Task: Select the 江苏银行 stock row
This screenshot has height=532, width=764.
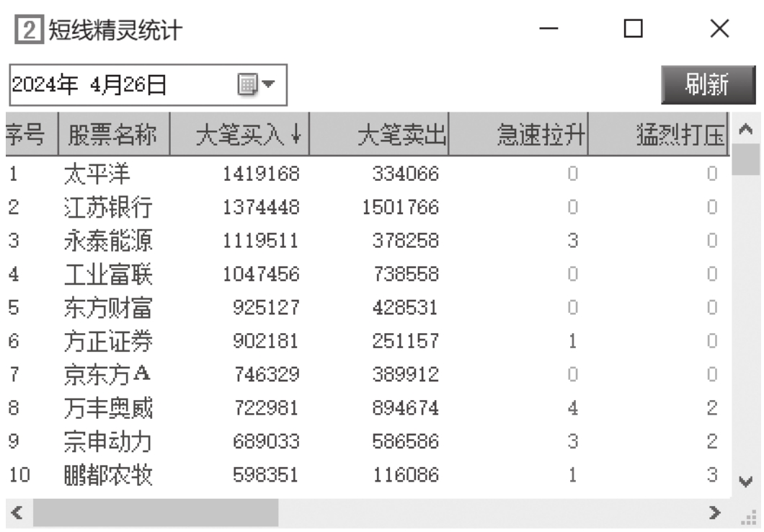Action: click(x=368, y=208)
